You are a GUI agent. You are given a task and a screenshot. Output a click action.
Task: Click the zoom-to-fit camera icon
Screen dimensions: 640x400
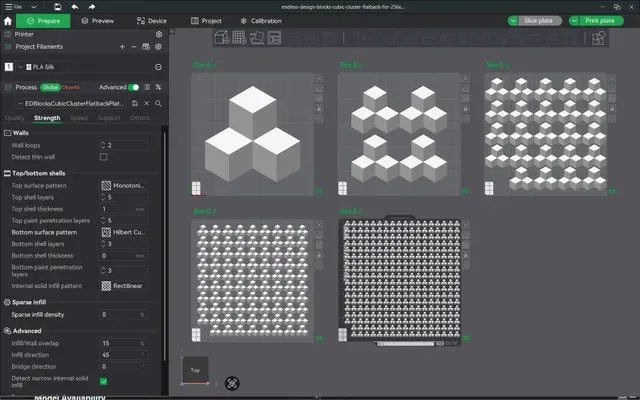232,383
